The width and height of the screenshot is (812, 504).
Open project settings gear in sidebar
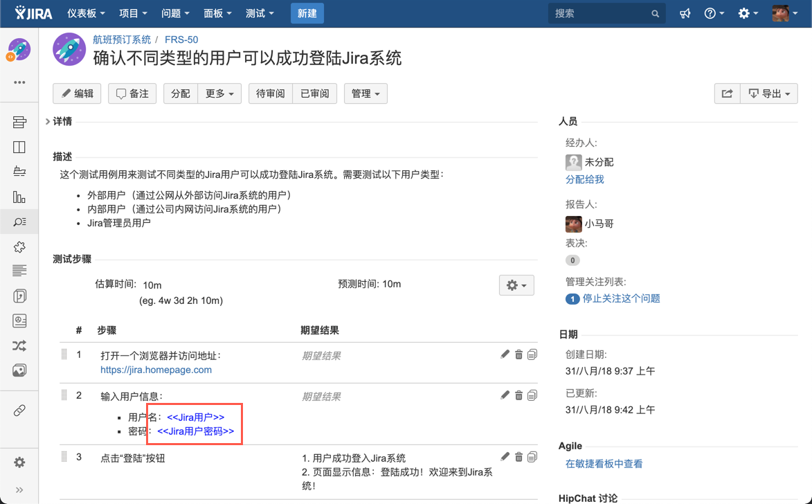[19, 462]
